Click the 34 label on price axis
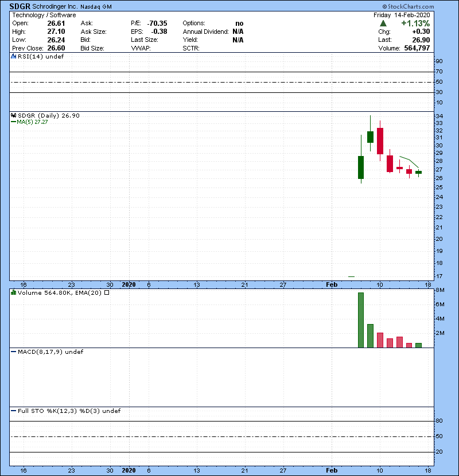This screenshot has width=459, height=476. (x=439, y=116)
